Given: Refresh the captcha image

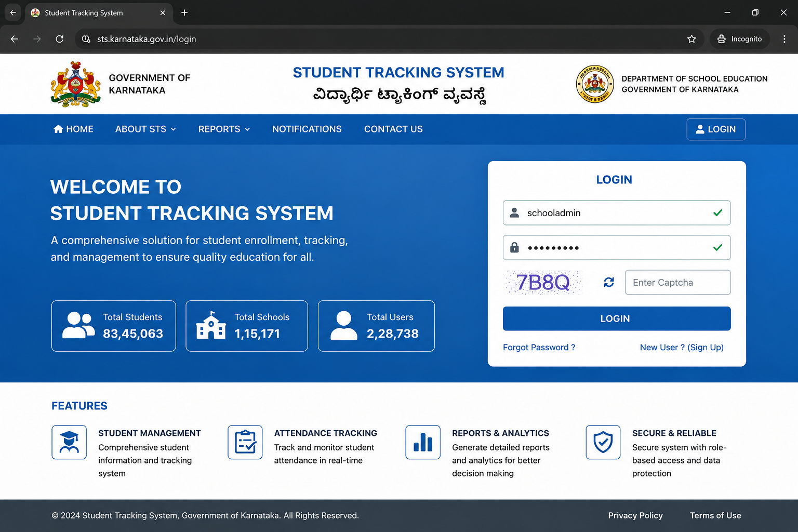Looking at the screenshot, I should coord(609,282).
